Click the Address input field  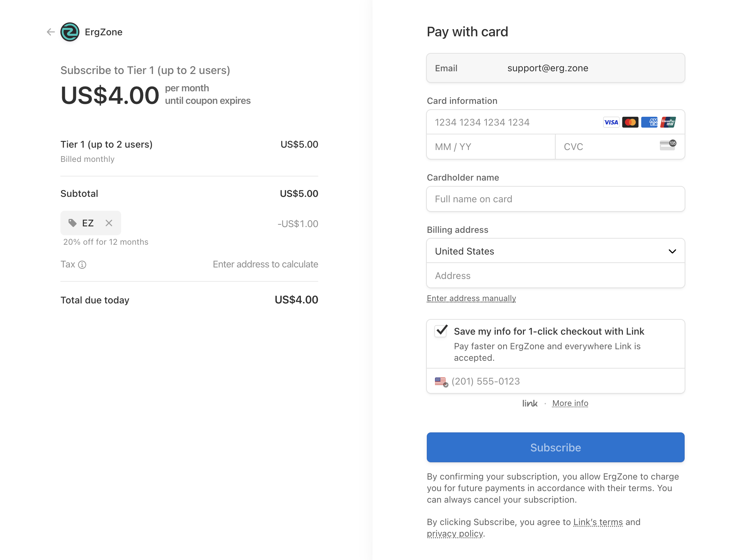pos(555,276)
